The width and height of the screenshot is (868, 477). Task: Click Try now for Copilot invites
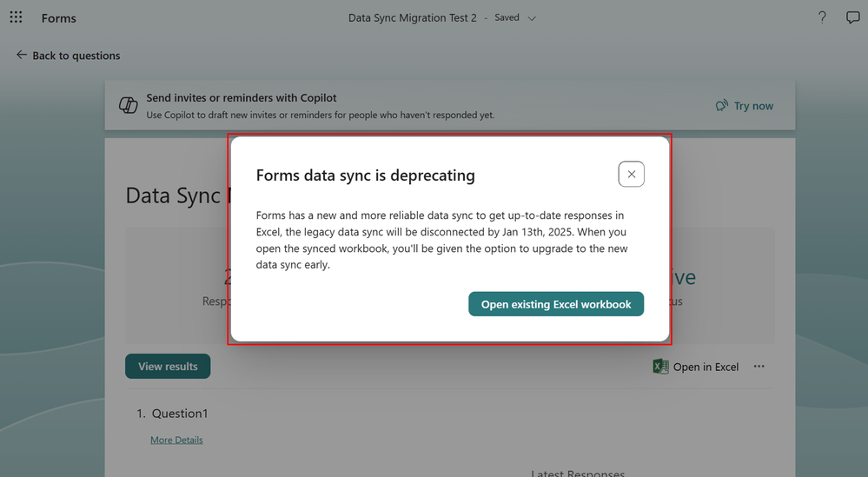click(x=745, y=106)
